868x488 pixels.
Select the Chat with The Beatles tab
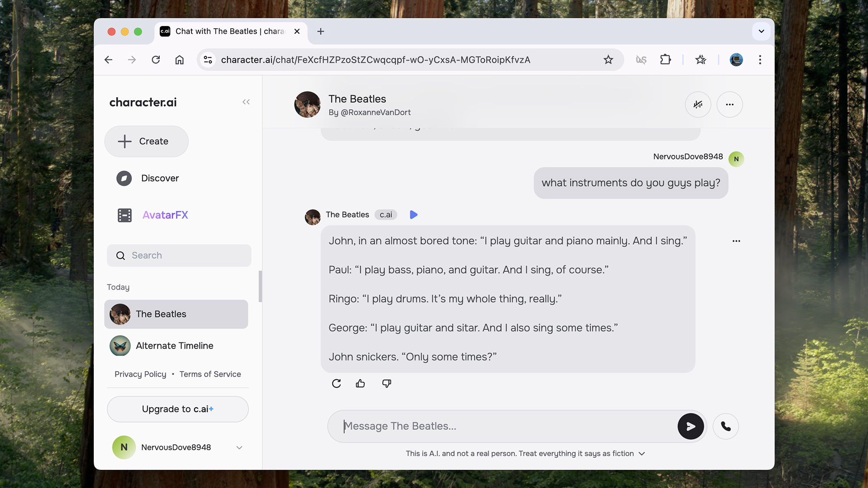point(230,31)
